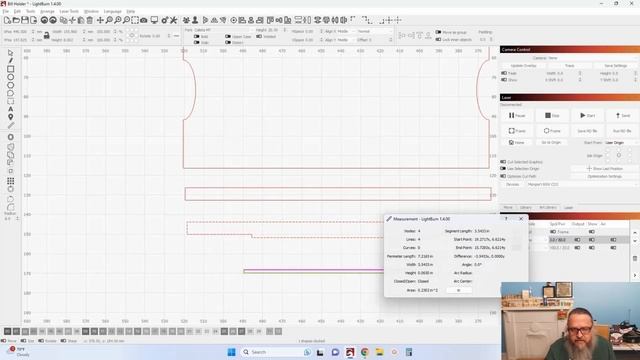Click the Home button

(x=516, y=142)
